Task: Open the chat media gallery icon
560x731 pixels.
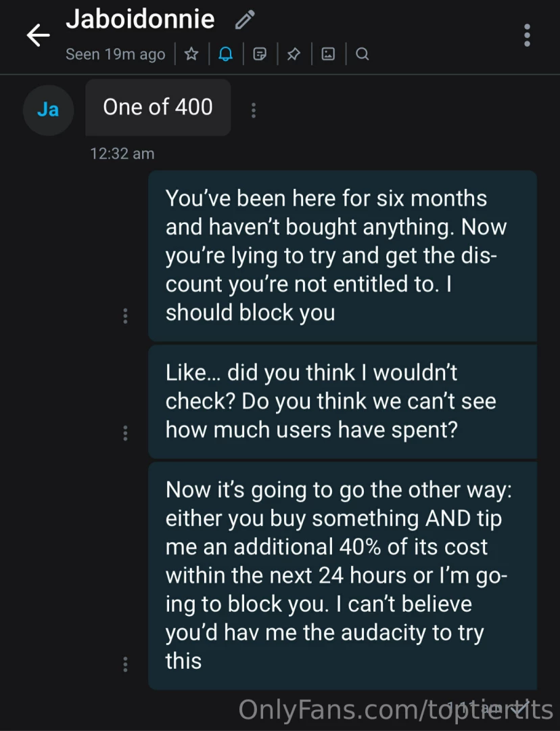Action: 328,54
